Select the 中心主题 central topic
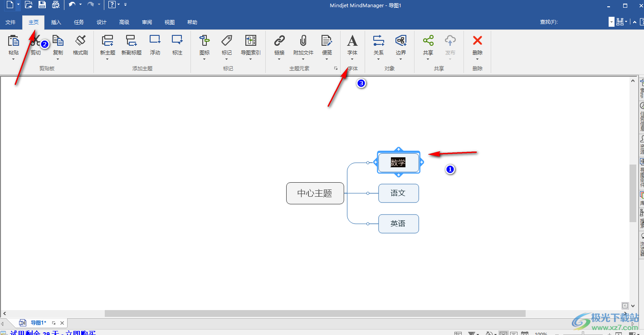This screenshot has height=335, width=644. tap(315, 193)
